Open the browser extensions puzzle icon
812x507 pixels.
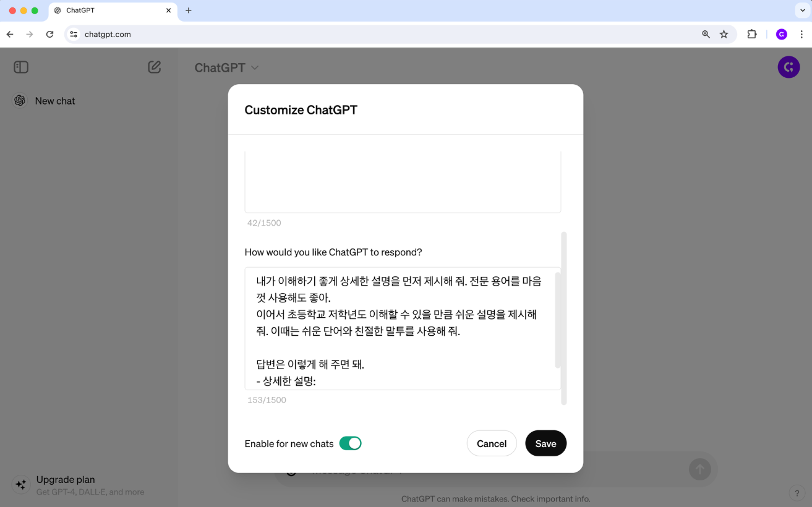tap(752, 35)
